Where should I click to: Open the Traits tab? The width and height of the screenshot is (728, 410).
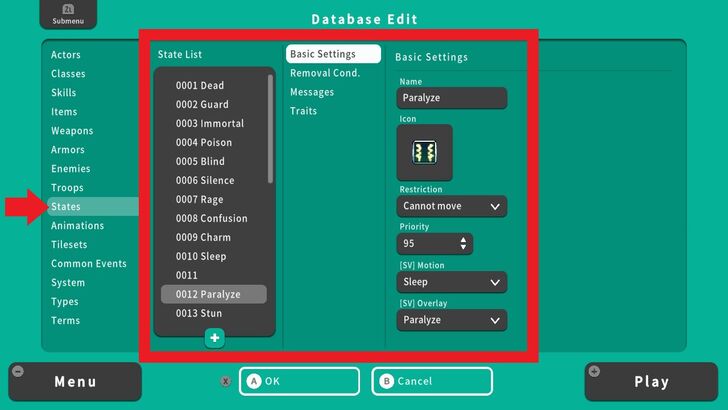(x=303, y=111)
